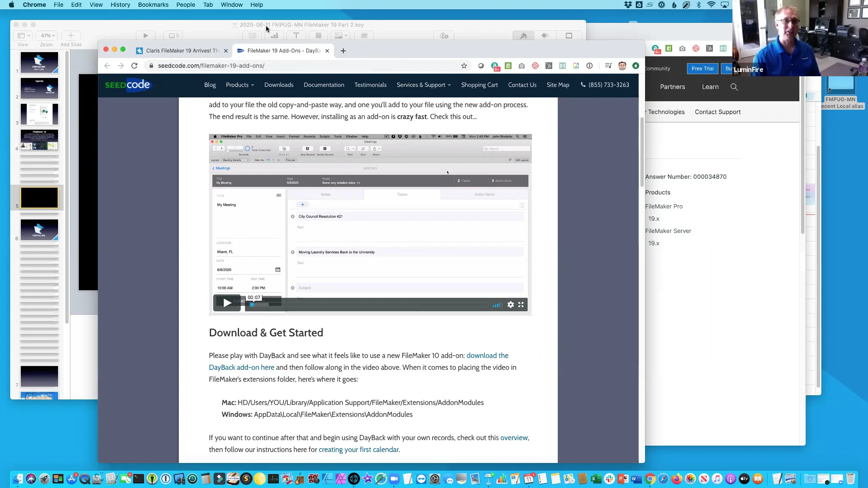Screen dimensions: 868x488
Task: Open the Chrome media control icon
Action: (608, 66)
